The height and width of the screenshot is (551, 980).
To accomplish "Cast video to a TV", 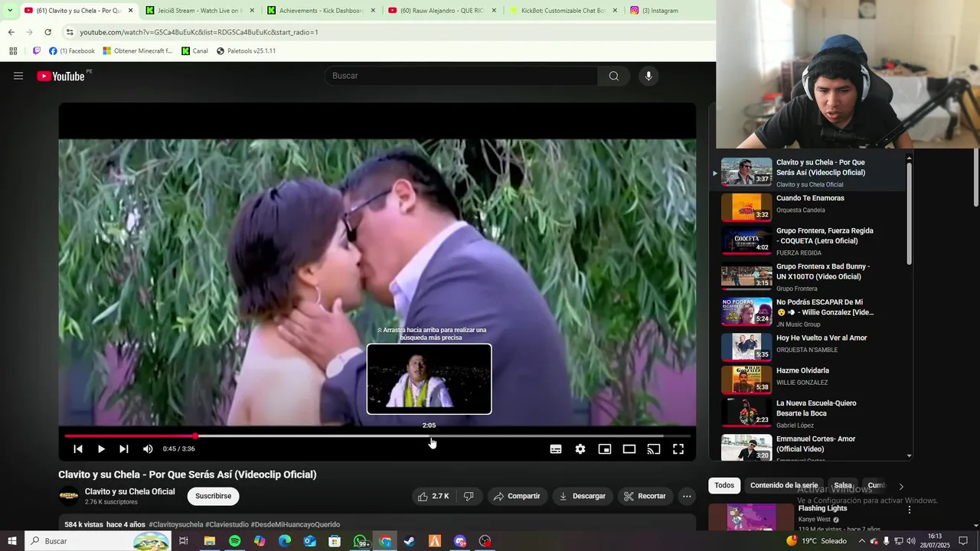I will tap(654, 449).
